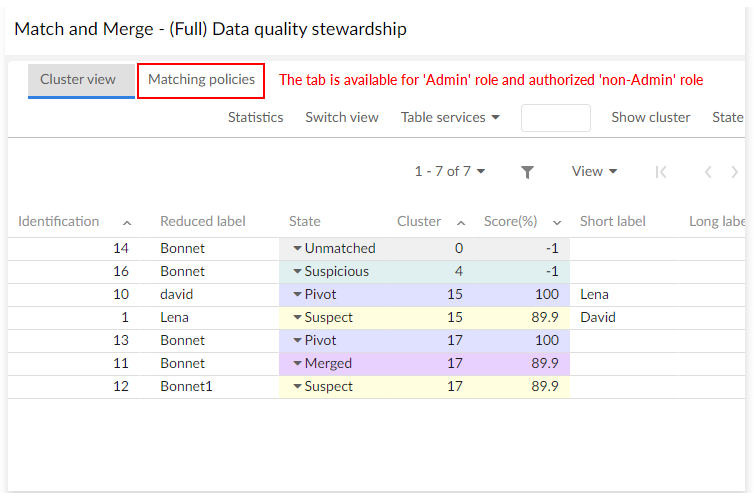Open state menu for Unmatched row
This screenshot has width=754, height=500.
297,248
